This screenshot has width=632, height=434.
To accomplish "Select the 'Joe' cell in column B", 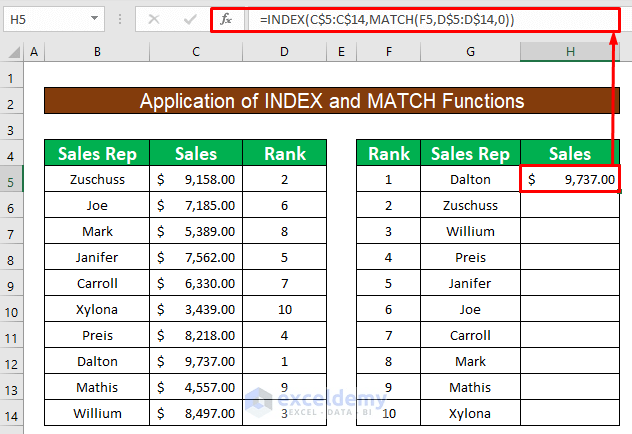I will (x=97, y=206).
